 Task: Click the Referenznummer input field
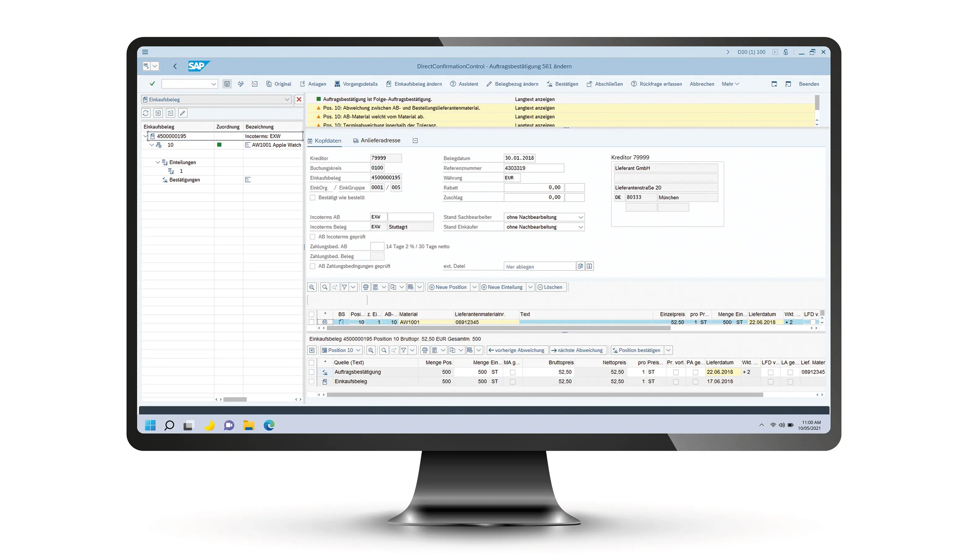(533, 168)
